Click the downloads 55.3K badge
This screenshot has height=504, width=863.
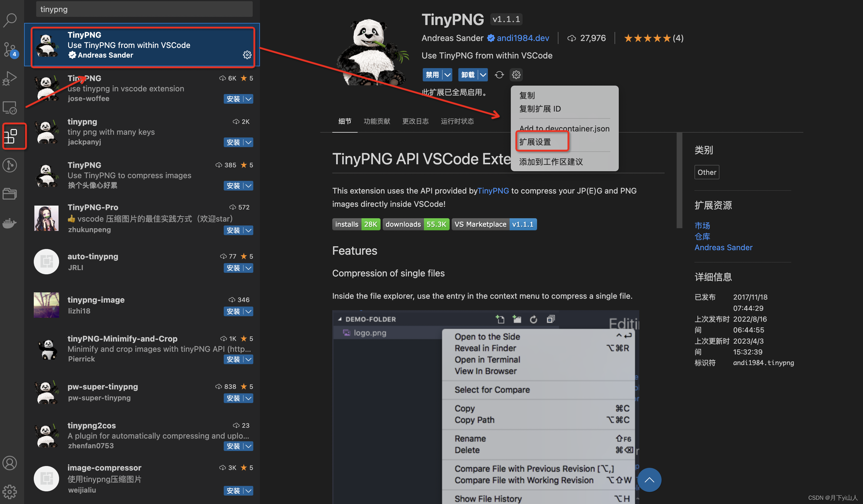click(x=416, y=224)
